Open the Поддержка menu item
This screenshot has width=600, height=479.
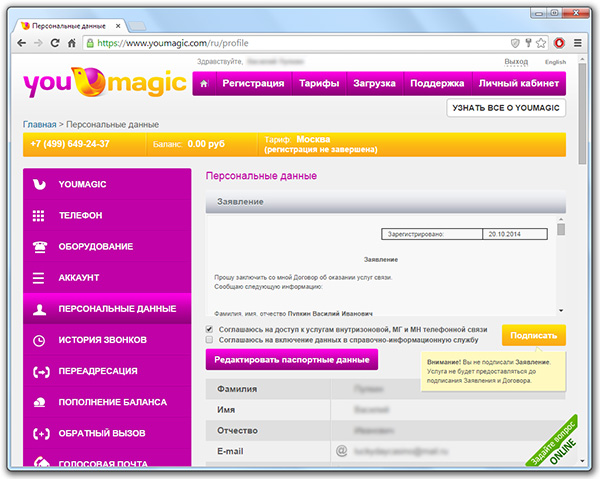point(437,84)
